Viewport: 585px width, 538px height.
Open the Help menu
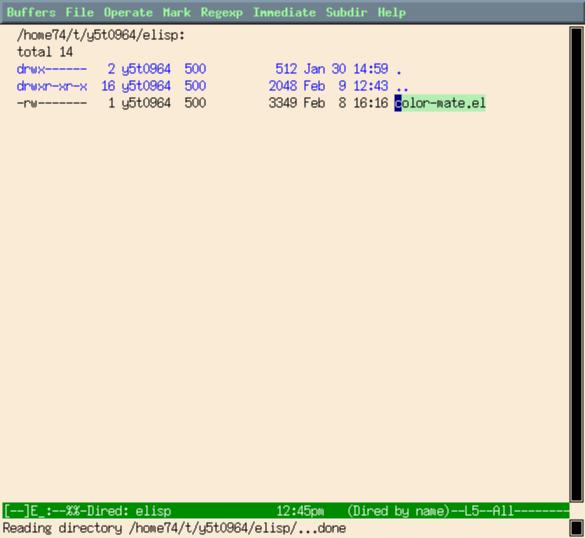click(x=392, y=12)
